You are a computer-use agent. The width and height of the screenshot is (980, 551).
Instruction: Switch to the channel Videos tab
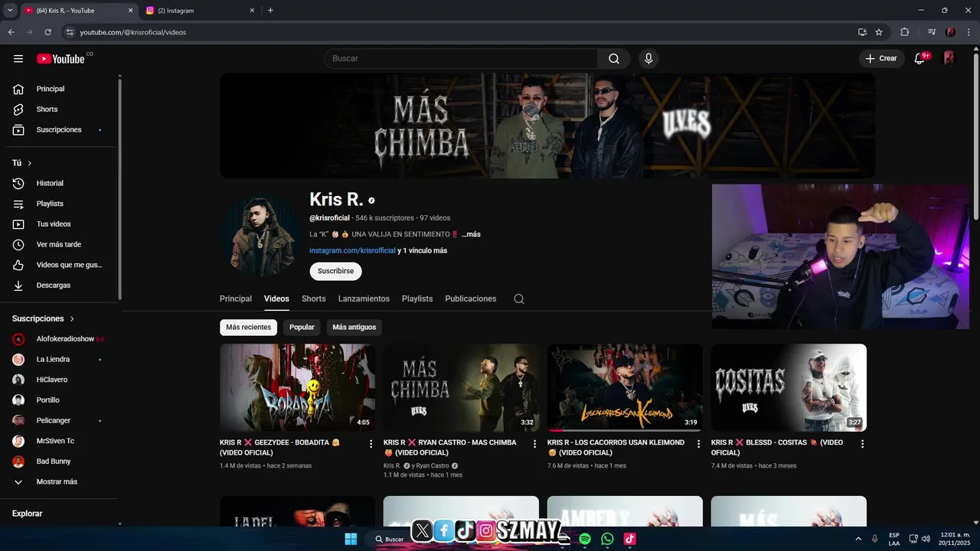(276, 299)
